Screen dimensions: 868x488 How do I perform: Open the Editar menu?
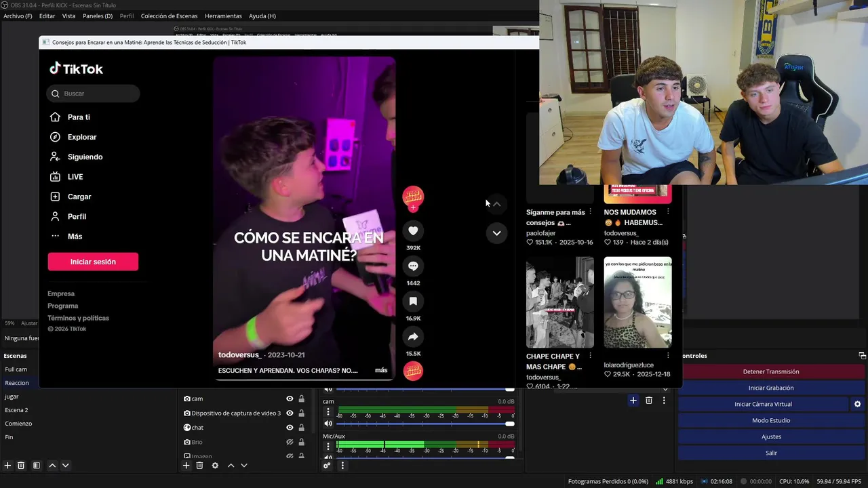(47, 16)
